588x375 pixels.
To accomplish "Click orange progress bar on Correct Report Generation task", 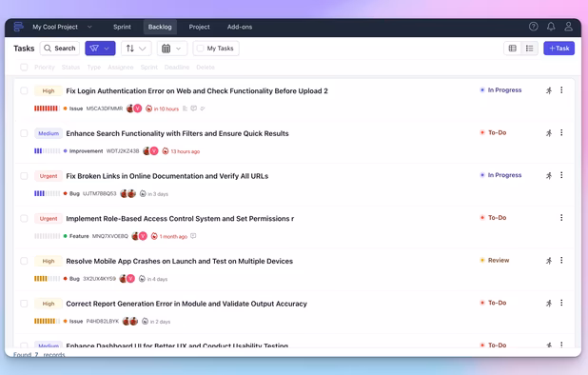I will point(47,321).
